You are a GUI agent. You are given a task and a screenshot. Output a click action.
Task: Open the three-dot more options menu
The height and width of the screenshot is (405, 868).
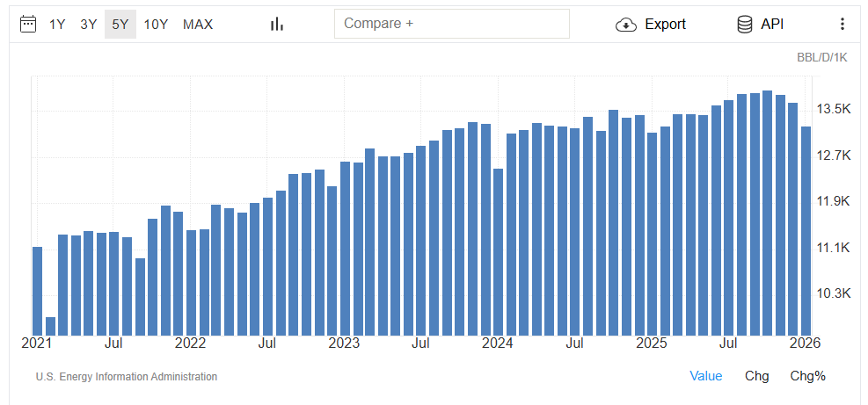pyautogui.click(x=842, y=25)
